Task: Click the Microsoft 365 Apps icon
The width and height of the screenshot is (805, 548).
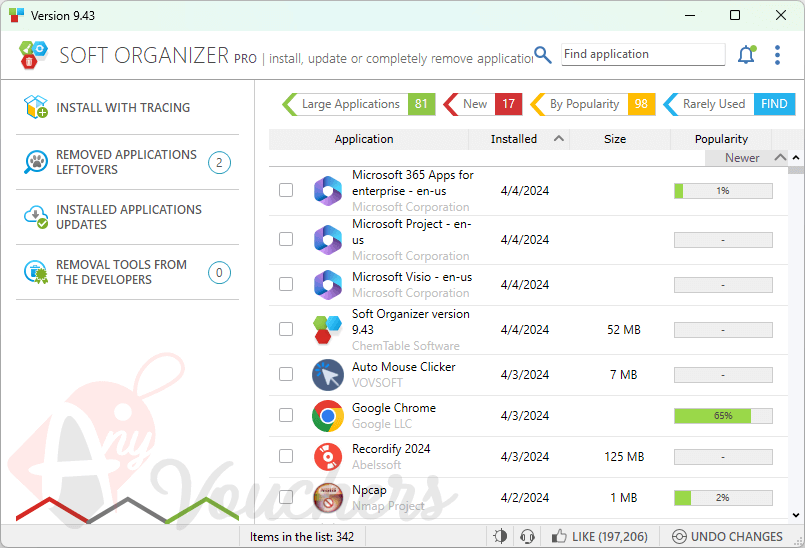Action: click(328, 191)
